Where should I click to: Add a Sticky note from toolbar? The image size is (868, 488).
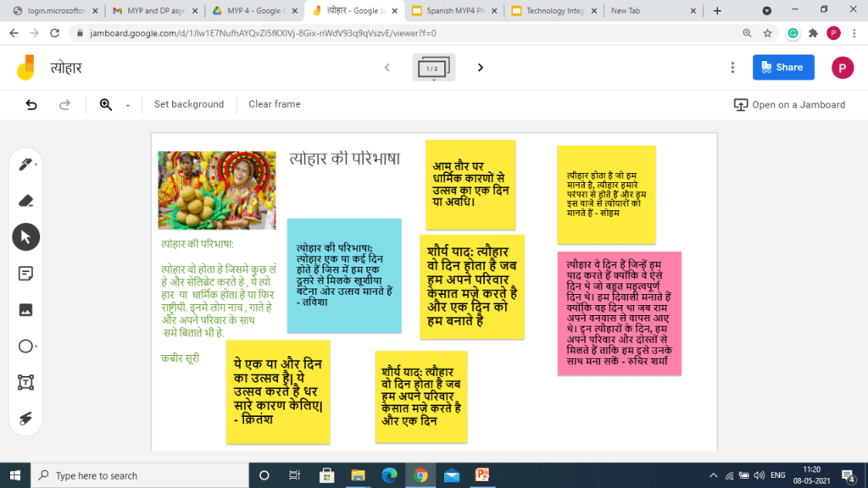[25, 274]
